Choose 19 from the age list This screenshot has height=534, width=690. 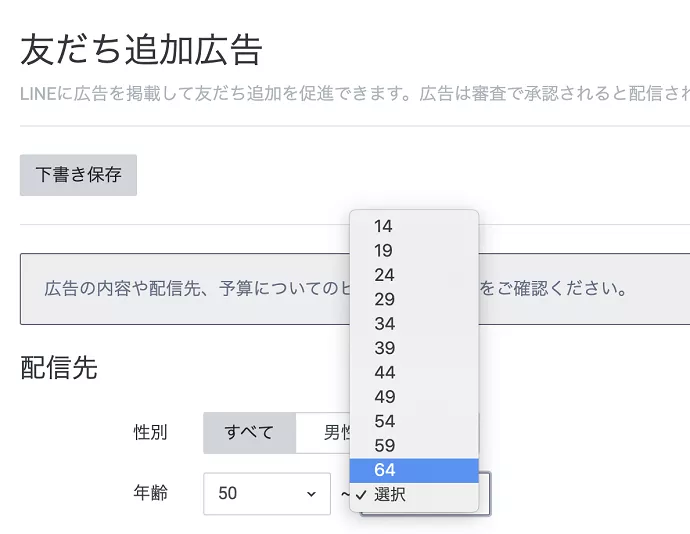[384, 251]
